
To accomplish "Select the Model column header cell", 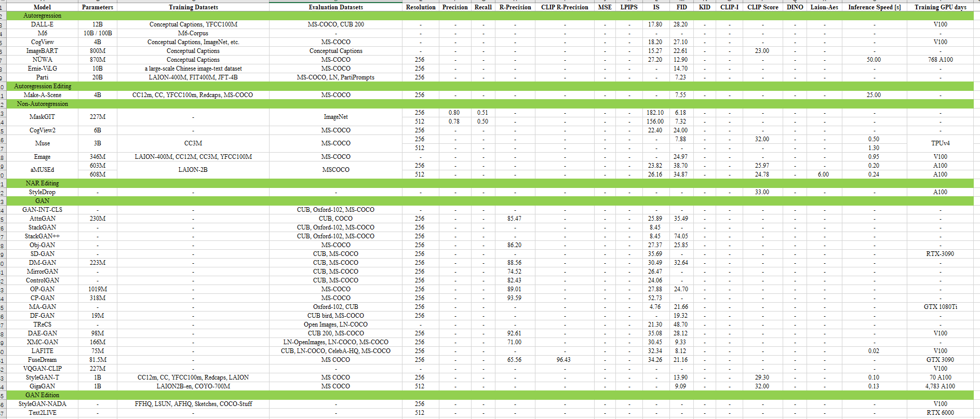I will (x=42, y=7).
